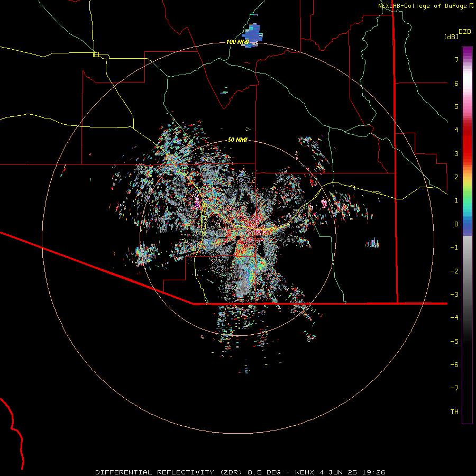Click the [dB] units label
The height and width of the screenshot is (476, 476).
pyautogui.click(x=452, y=36)
